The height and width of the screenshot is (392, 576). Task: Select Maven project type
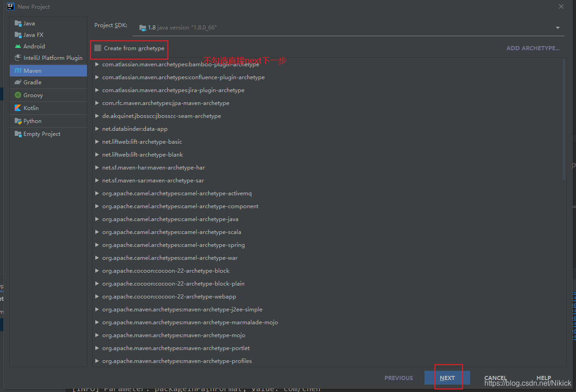(x=48, y=70)
